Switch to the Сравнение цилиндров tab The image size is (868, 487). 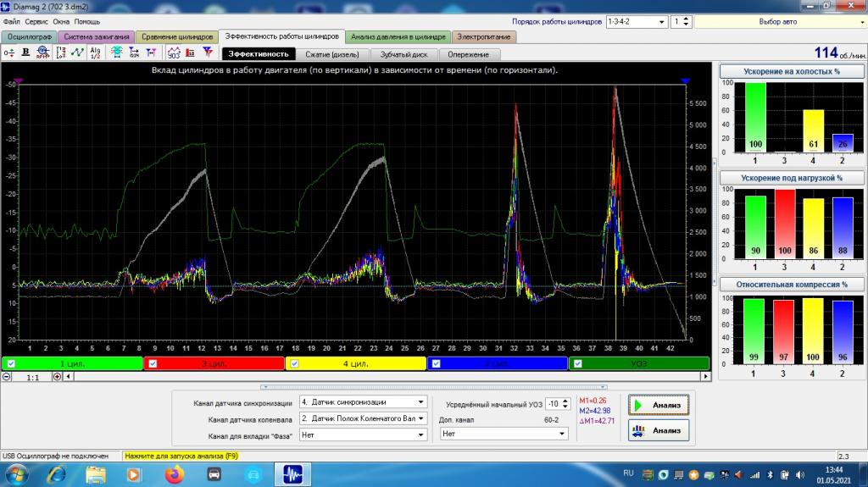(x=177, y=36)
